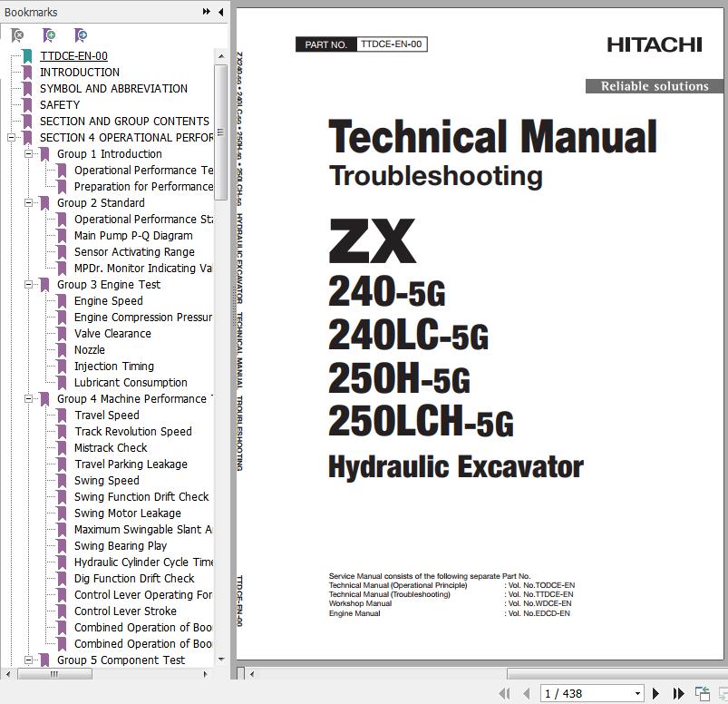The height and width of the screenshot is (704, 728).
Task: Open the Injection Timing bookmark
Action: click(x=113, y=367)
